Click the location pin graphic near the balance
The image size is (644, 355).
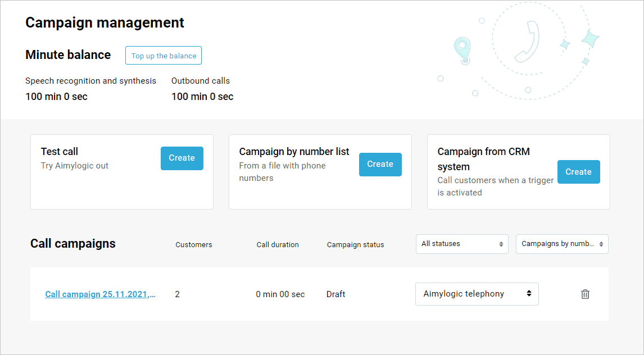(462, 51)
